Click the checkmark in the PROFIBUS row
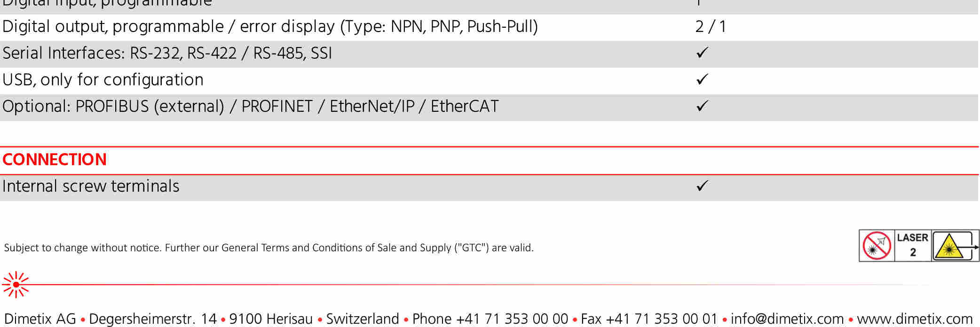980x327 pixels. click(702, 106)
